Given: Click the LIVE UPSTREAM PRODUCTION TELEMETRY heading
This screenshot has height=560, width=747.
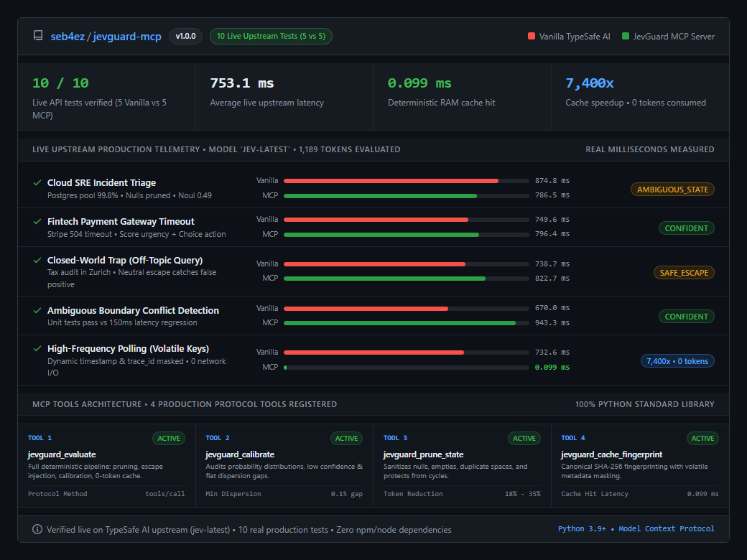Looking at the screenshot, I should click(x=216, y=149).
